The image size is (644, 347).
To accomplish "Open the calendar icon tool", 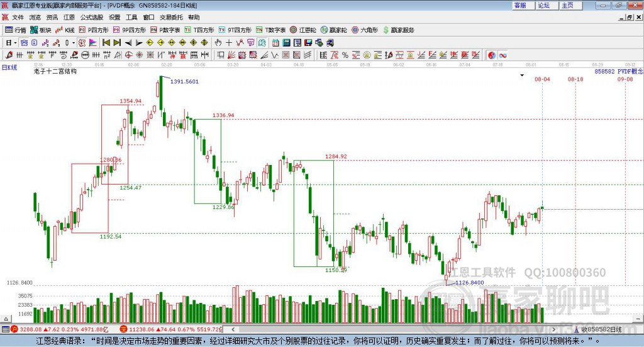I will (x=275, y=43).
